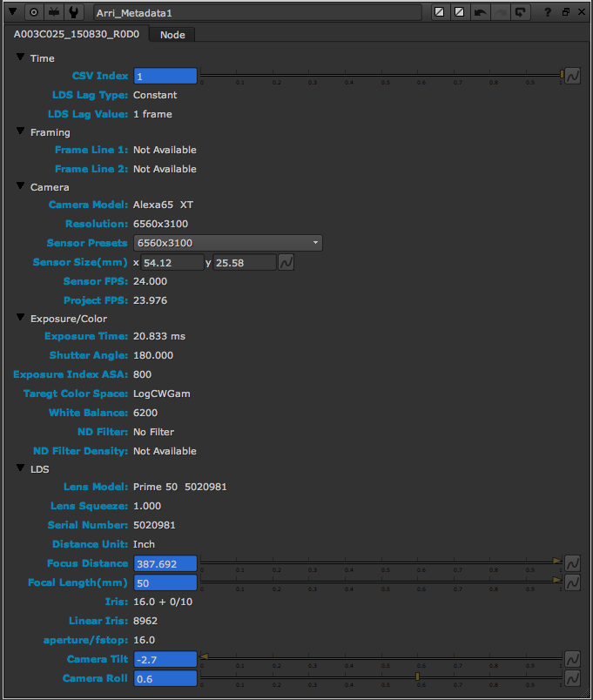593x700 pixels.
Task: Click animation curve button for Focus Distance
Action: click(572, 564)
